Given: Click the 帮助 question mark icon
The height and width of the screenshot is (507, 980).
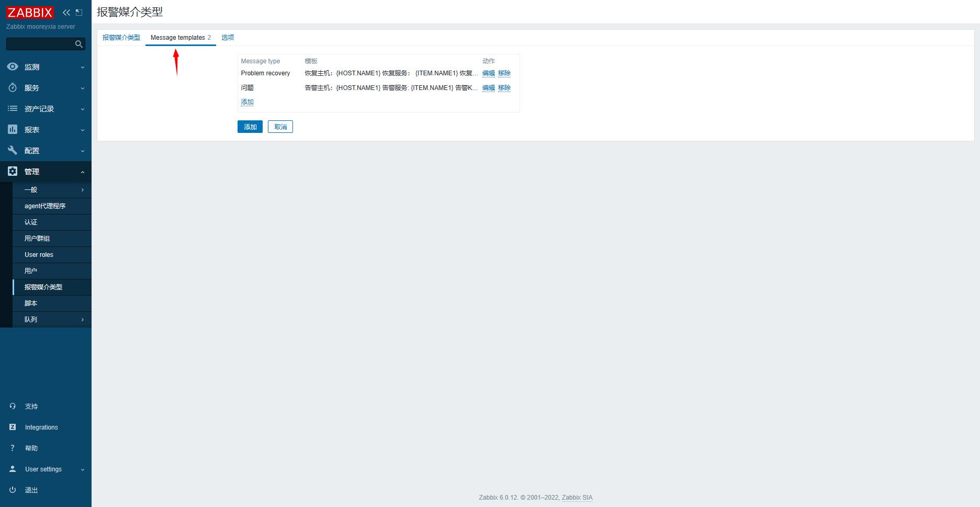Looking at the screenshot, I should pyautogui.click(x=13, y=448).
